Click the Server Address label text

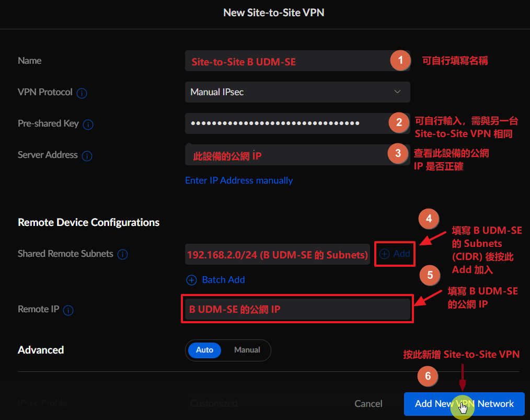48,155
